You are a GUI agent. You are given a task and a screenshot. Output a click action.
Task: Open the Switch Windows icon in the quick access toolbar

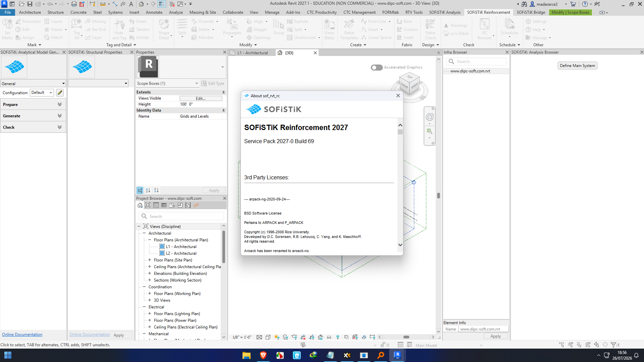180,4
